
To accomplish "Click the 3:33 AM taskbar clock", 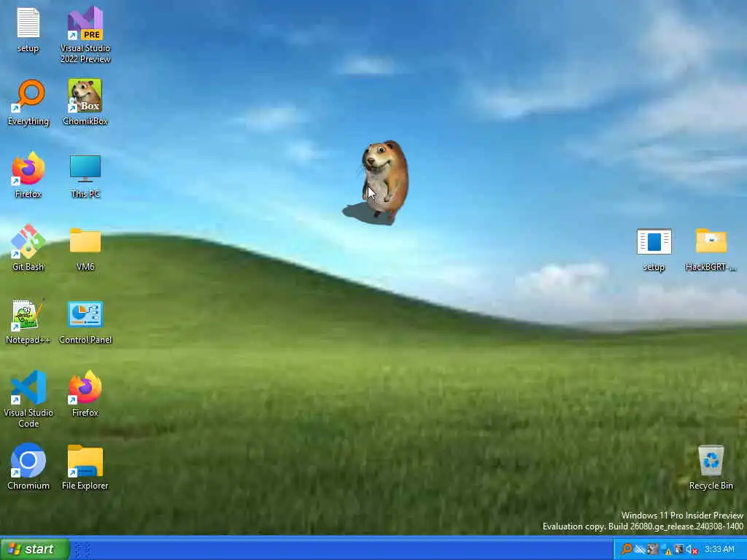I will [x=719, y=549].
